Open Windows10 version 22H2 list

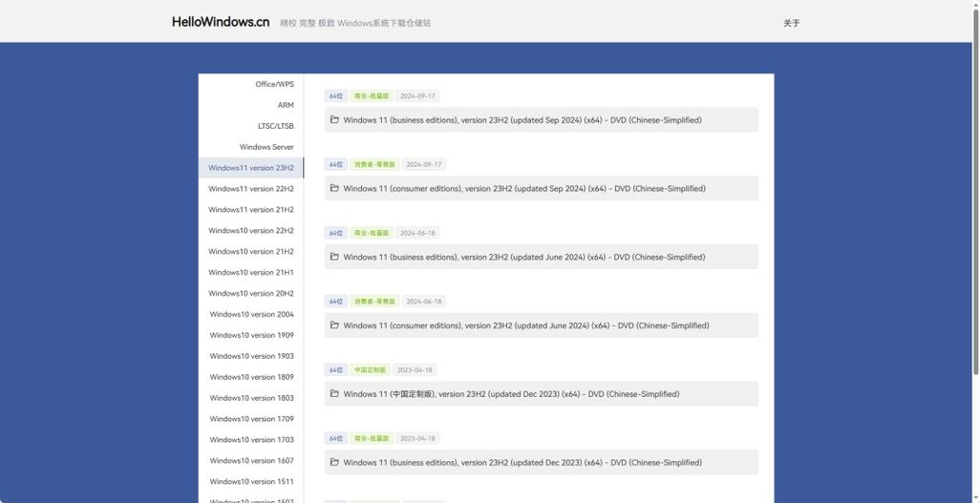(251, 231)
